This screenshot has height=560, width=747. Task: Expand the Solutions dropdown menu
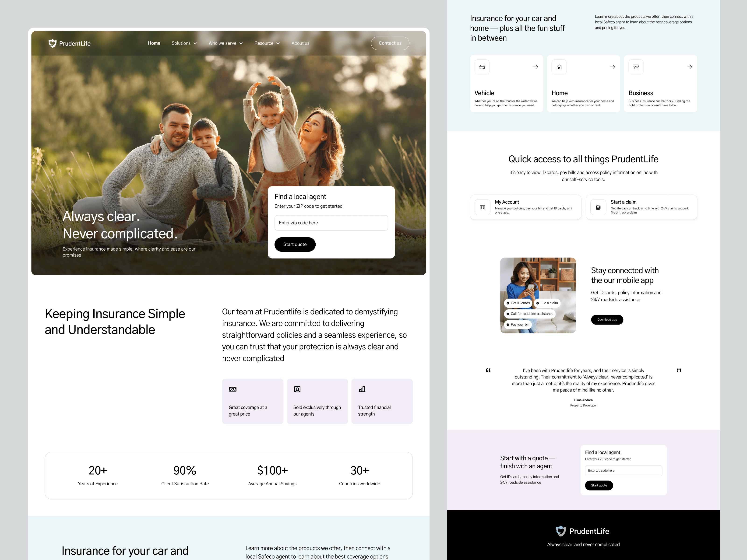184,43
